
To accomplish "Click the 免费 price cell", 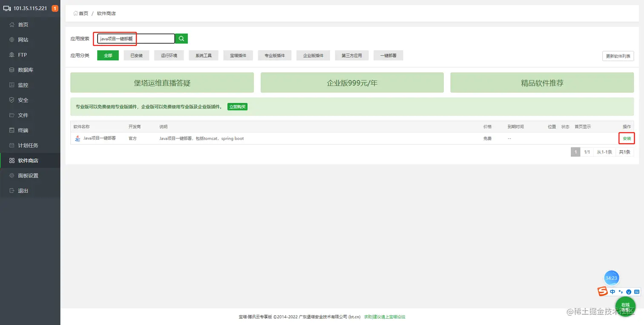I will click(x=487, y=138).
